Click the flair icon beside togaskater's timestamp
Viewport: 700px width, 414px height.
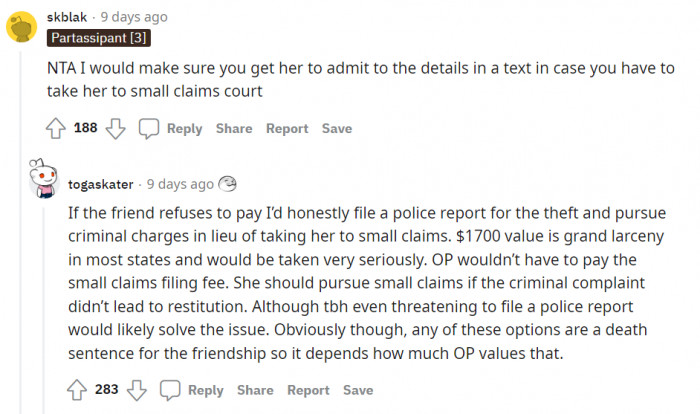[x=228, y=184]
